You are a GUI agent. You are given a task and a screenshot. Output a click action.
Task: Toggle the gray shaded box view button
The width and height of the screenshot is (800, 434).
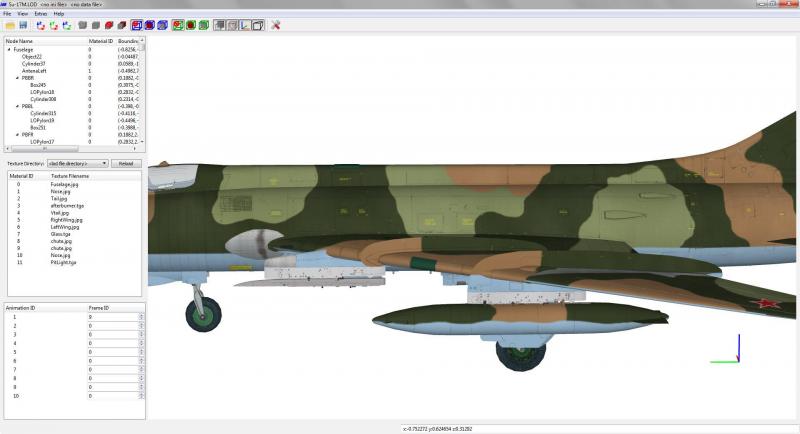(x=219, y=25)
